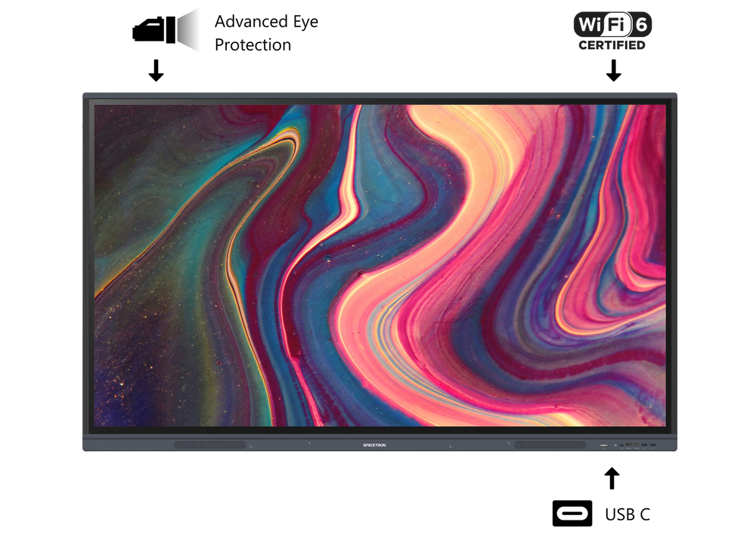The image size is (756, 534).
Task: Click the white indicator light on bezel
Action: (615, 445)
